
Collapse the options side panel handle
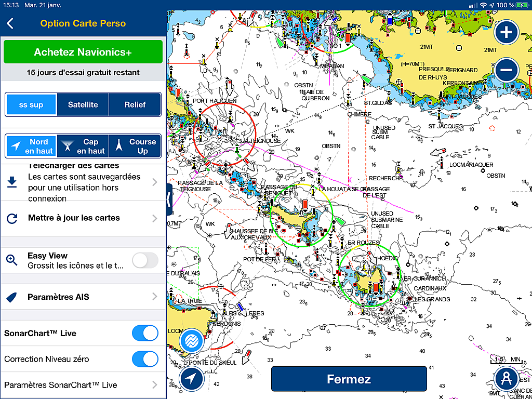pos(169,199)
